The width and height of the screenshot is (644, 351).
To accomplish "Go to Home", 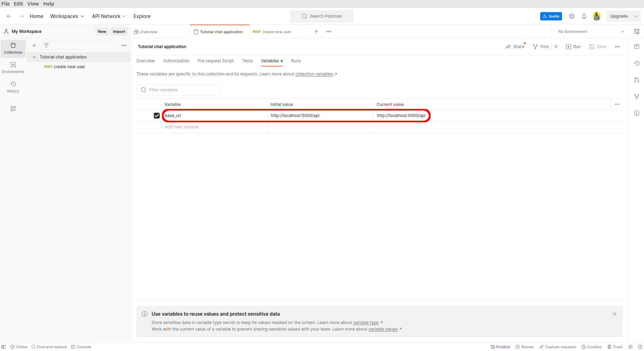I will tap(36, 16).
